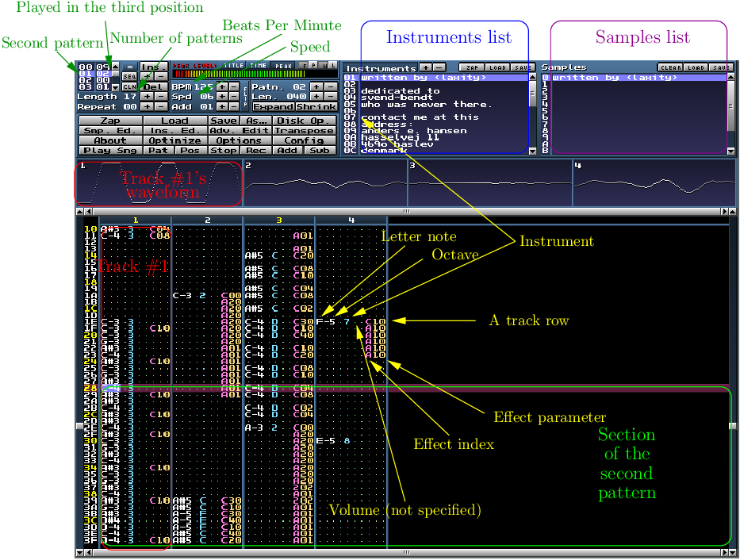
Task: Open the Config panel
Action: (x=305, y=140)
